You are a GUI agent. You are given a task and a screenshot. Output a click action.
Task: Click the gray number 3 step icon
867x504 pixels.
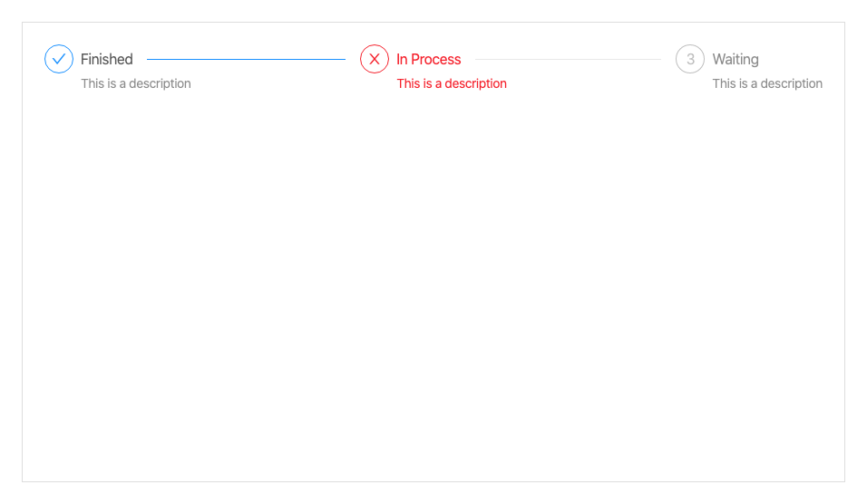coord(690,59)
